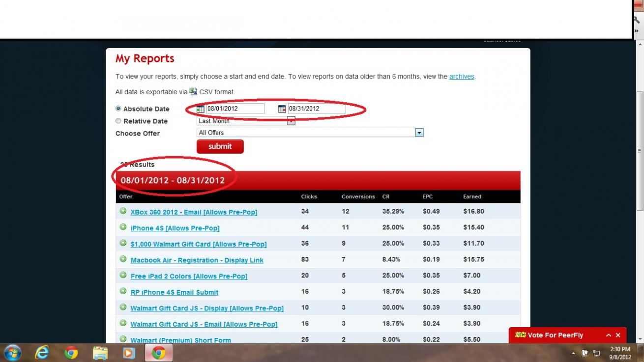Open the start date calendar picker
The image size is (644, 362).
point(201,109)
